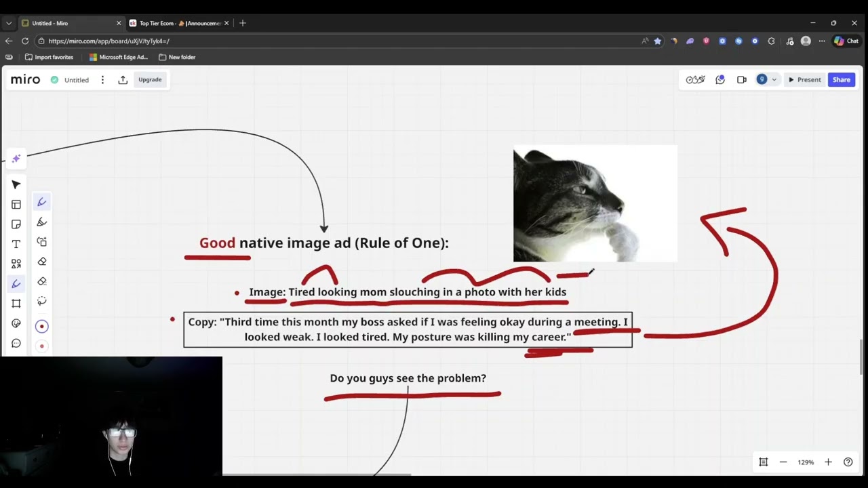This screenshot has height=488, width=868.
Task: Select the Text tool
Action: (16, 243)
